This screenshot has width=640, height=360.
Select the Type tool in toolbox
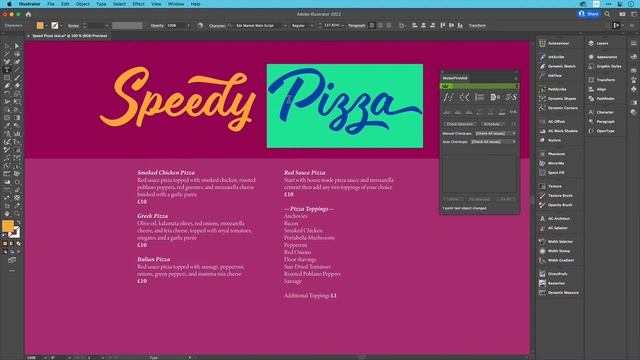tap(7, 70)
